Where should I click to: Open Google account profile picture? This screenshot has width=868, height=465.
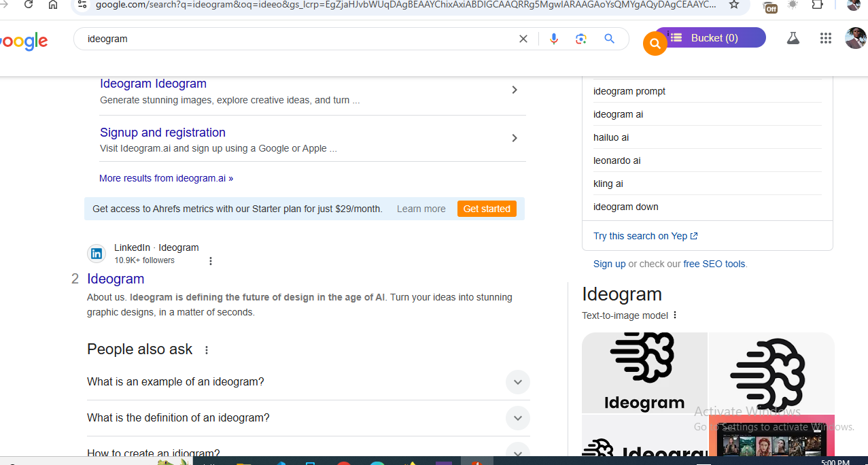855,38
